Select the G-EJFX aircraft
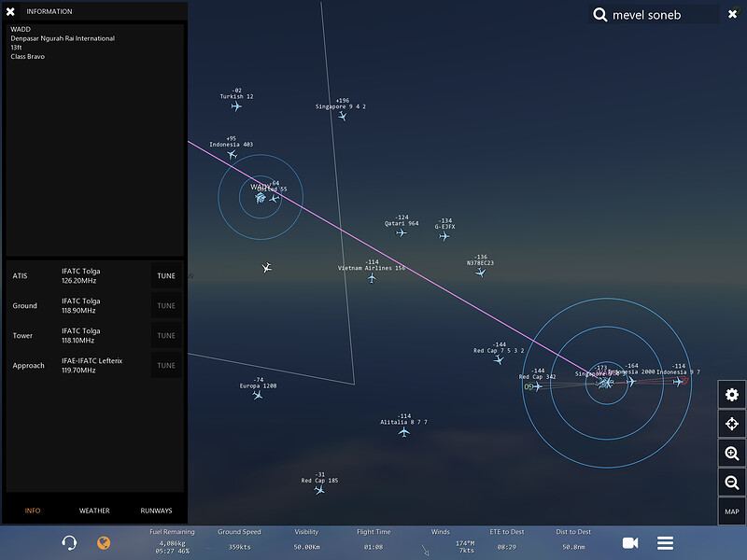This screenshot has width=747, height=560. click(x=444, y=236)
